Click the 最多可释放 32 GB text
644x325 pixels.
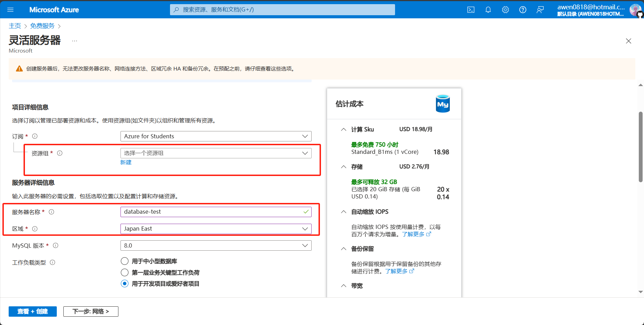pos(374,182)
